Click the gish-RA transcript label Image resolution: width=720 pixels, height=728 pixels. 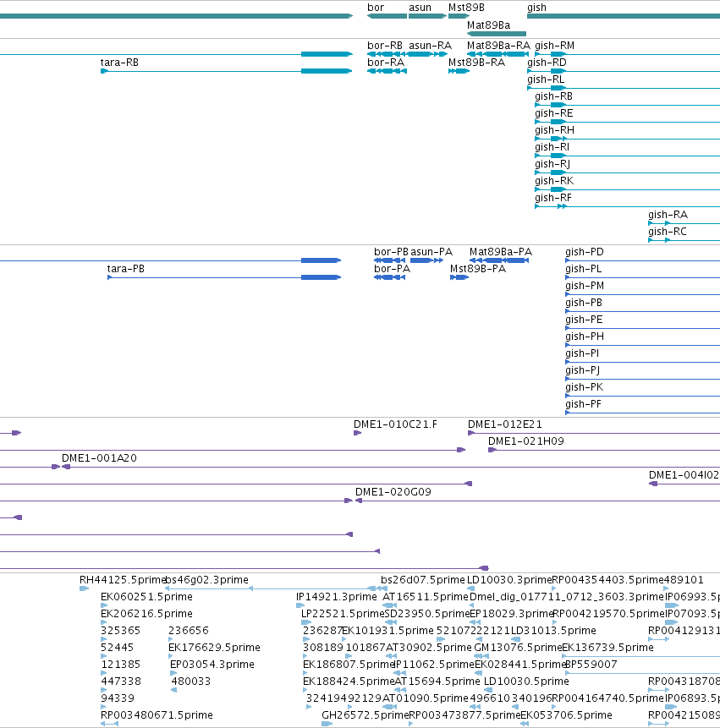point(668,215)
